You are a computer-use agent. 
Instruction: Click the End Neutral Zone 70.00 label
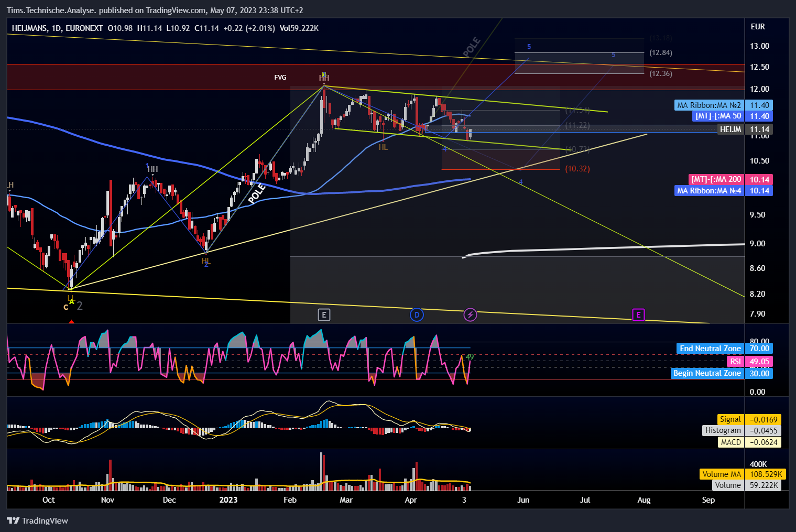tap(725, 349)
